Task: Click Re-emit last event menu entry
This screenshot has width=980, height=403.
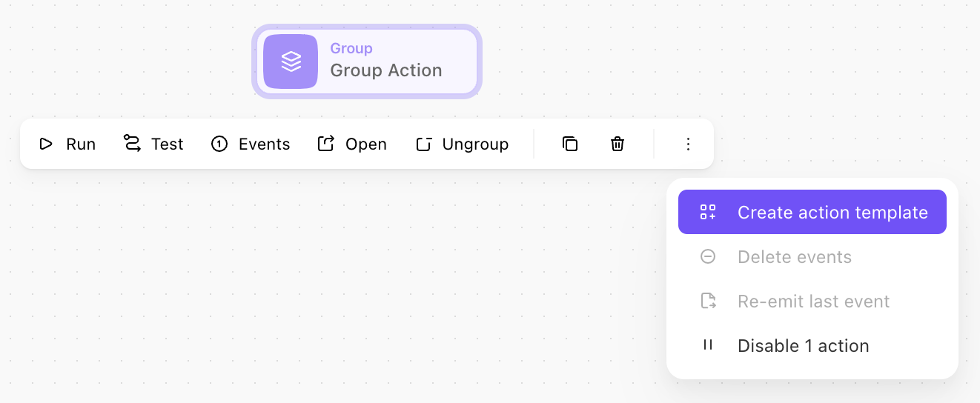Action: [x=812, y=301]
